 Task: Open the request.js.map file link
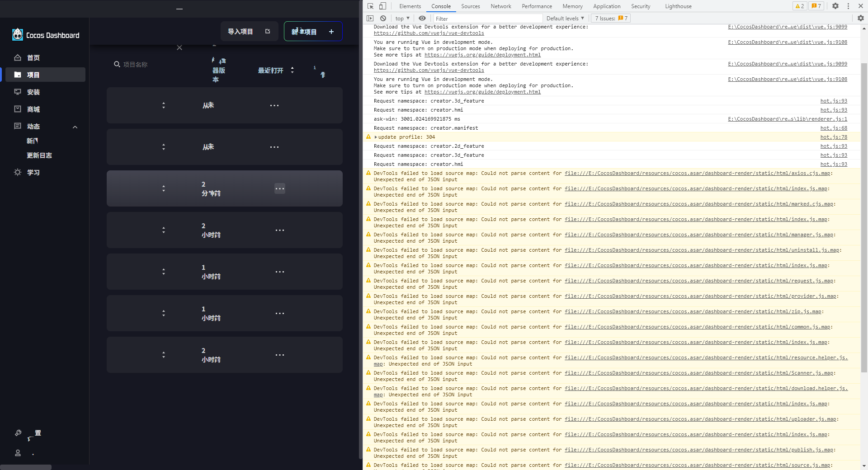tap(699, 281)
